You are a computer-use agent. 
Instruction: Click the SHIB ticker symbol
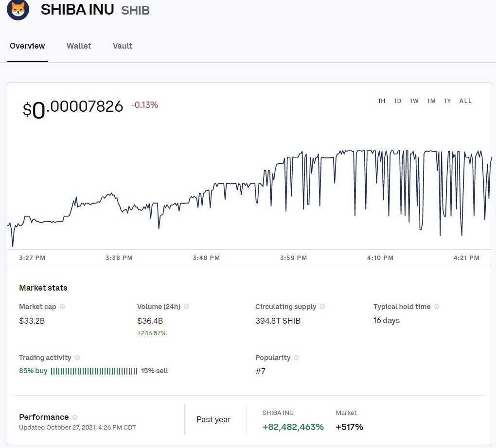click(x=135, y=10)
